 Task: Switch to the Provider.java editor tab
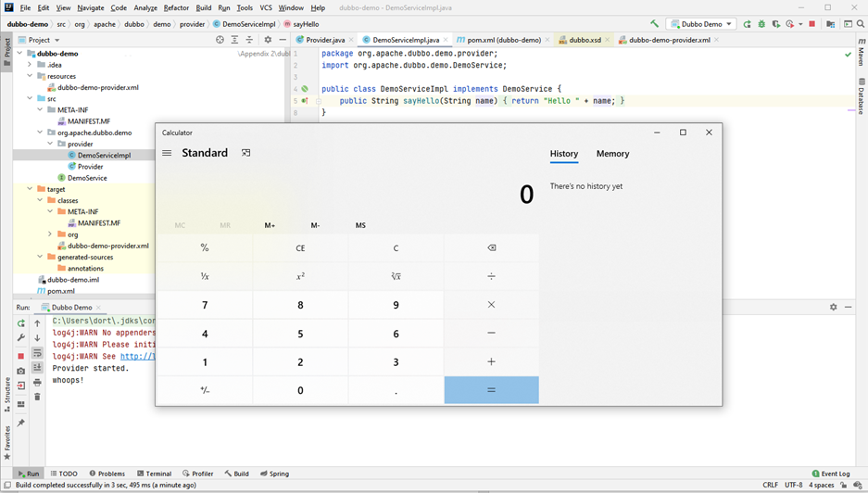click(x=325, y=40)
